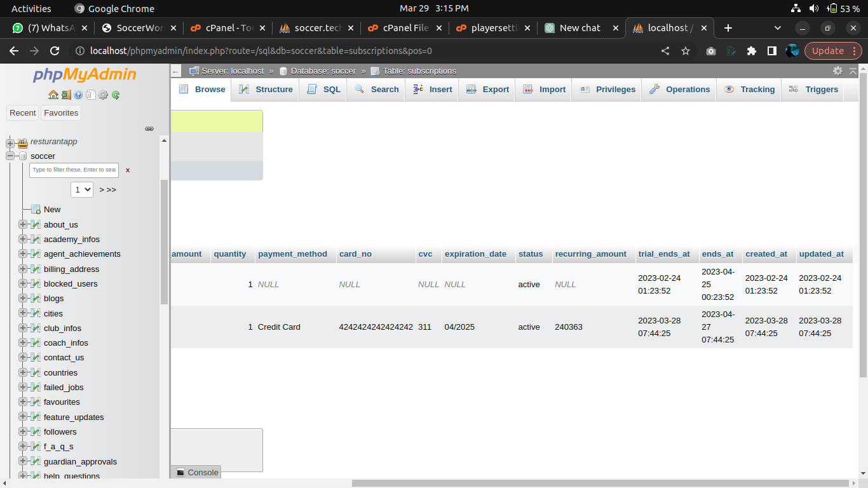The image size is (868, 488).
Task: Sort by the expiration_date column header
Action: click(475, 254)
